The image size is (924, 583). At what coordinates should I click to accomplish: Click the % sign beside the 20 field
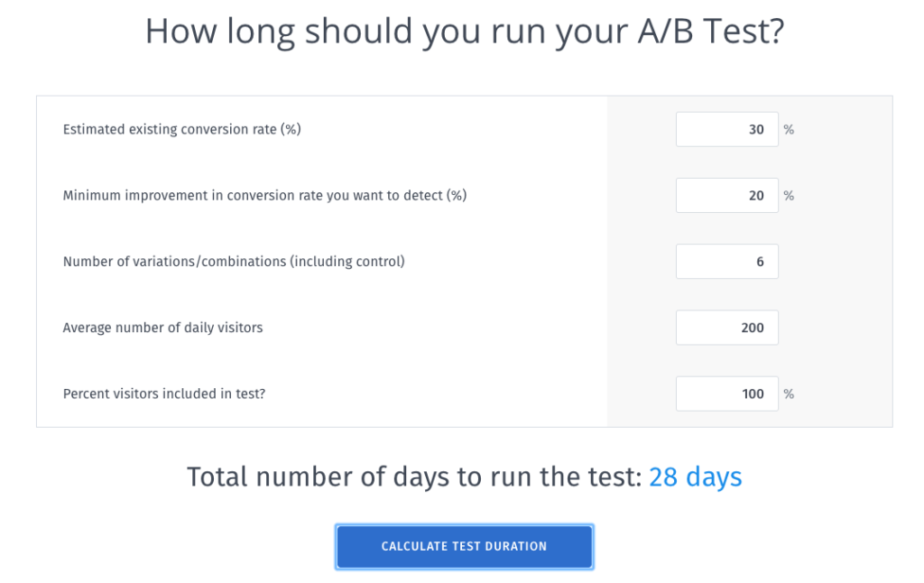[x=789, y=196]
